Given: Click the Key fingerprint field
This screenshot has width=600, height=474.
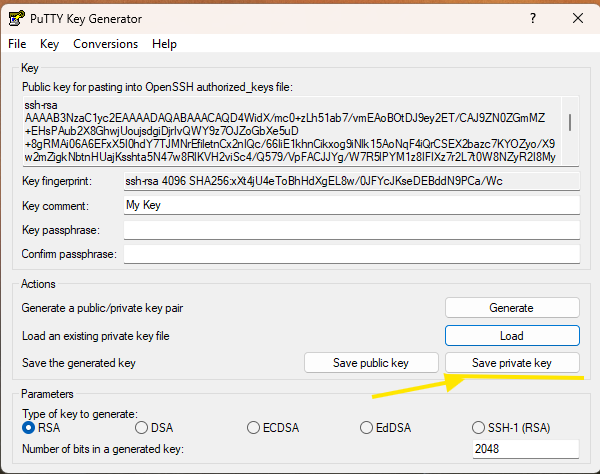Looking at the screenshot, I should (x=352, y=181).
